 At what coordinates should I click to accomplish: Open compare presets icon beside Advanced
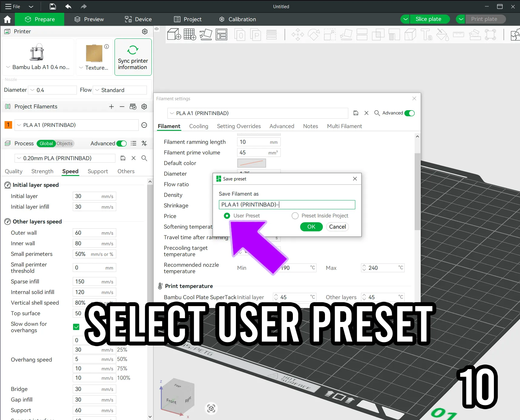click(144, 144)
